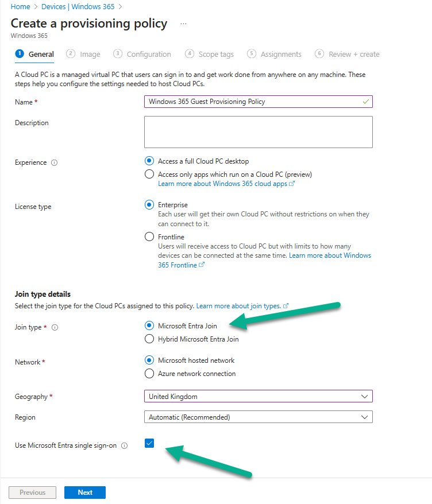Click the Image step number icon

[x=71, y=54]
